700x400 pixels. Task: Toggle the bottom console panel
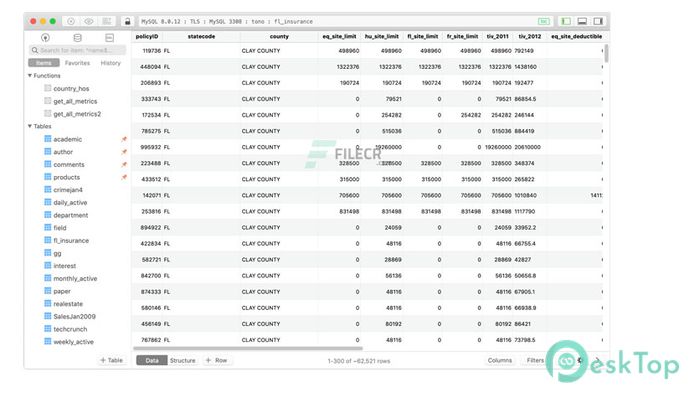[x=582, y=21]
